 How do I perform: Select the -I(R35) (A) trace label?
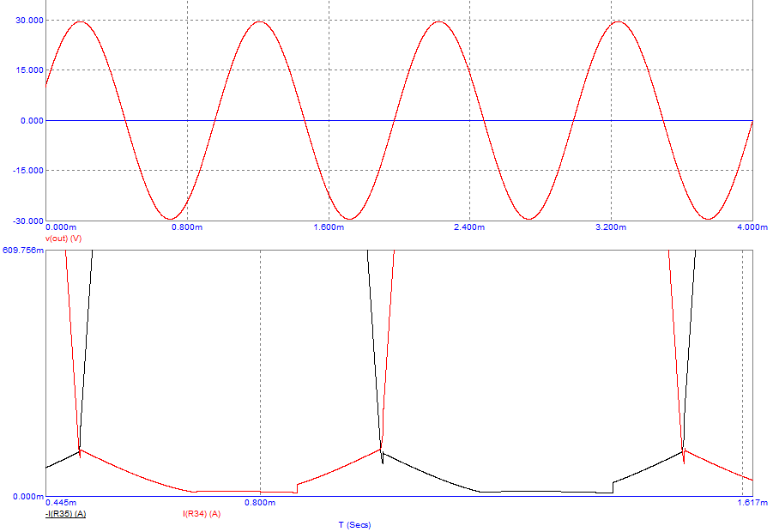click(65, 514)
